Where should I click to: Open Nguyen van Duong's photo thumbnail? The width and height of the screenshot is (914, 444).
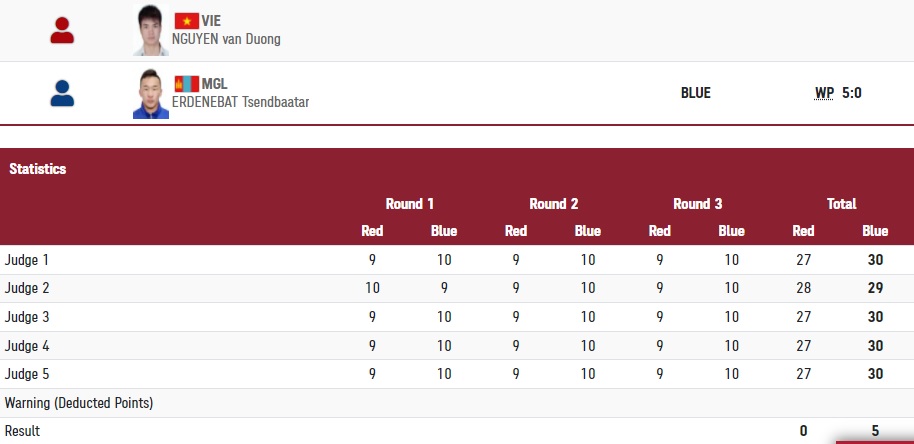pos(151,31)
